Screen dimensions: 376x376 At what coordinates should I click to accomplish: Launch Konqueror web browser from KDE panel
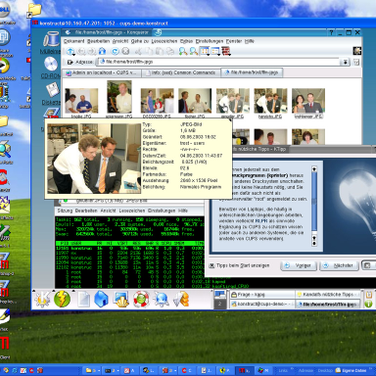tap(161, 299)
